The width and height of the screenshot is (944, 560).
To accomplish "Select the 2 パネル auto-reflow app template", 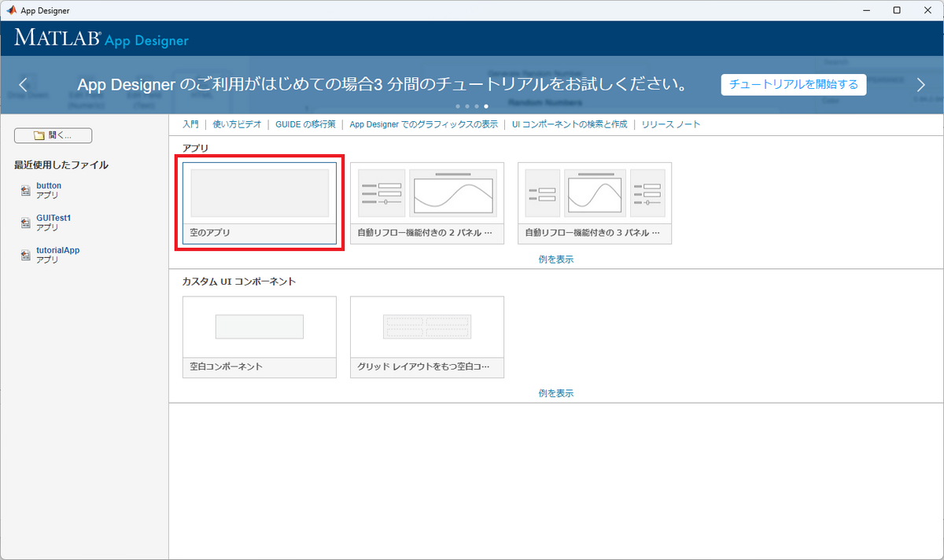I will (x=427, y=204).
